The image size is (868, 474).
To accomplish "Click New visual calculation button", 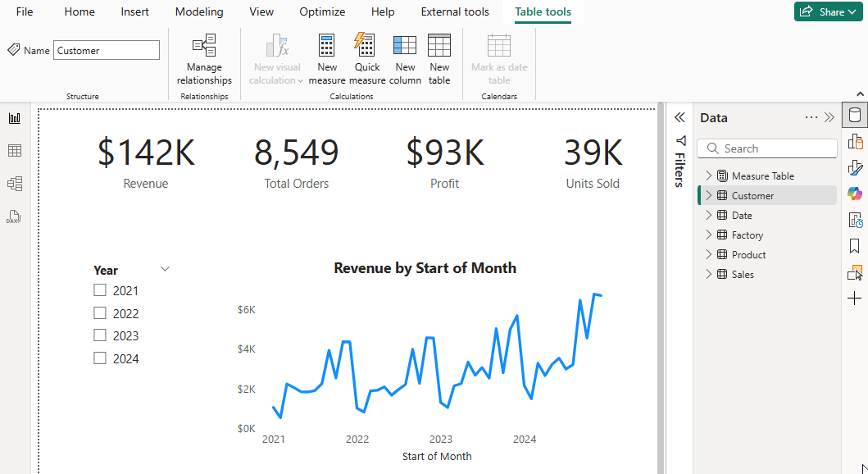I will click(x=276, y=59).
